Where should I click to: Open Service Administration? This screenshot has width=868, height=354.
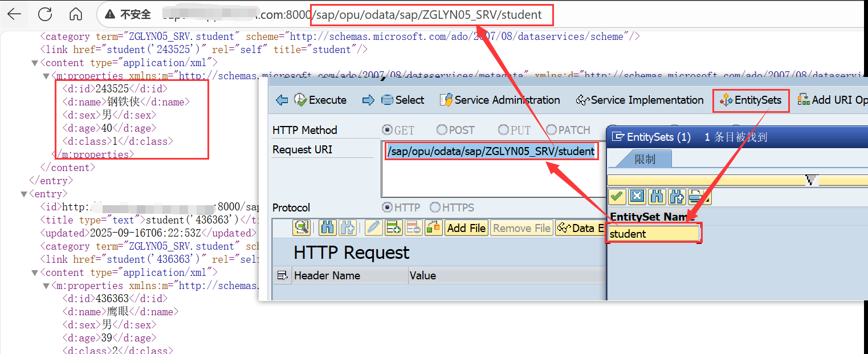coord(500,100)
